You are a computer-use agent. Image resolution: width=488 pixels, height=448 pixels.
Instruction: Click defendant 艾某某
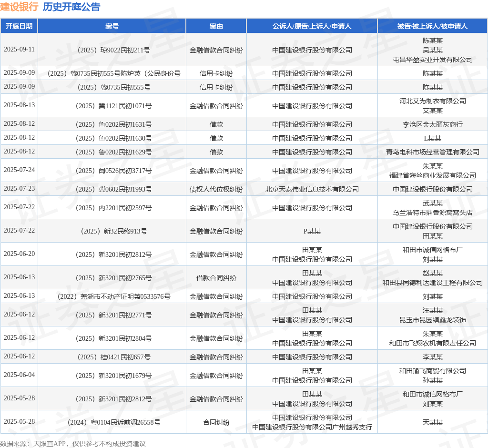click(433, 111)
